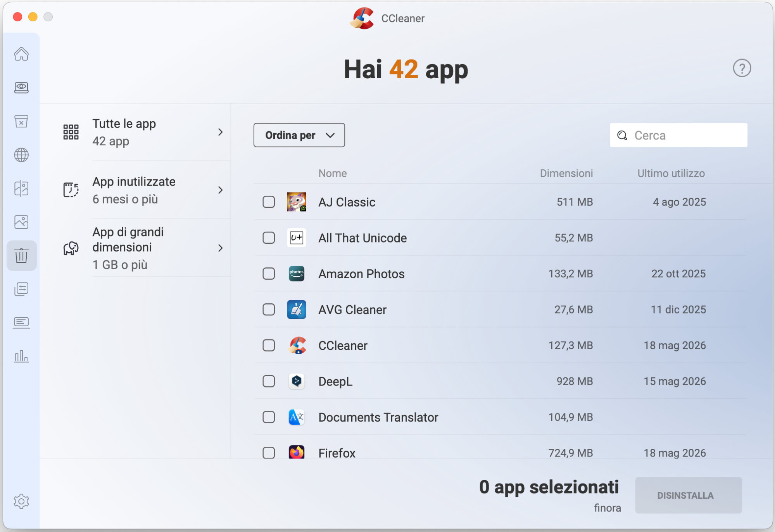The image size is (775, 532).
Task: Check the DeepL checkbox
Action: (x=269, y=381)
